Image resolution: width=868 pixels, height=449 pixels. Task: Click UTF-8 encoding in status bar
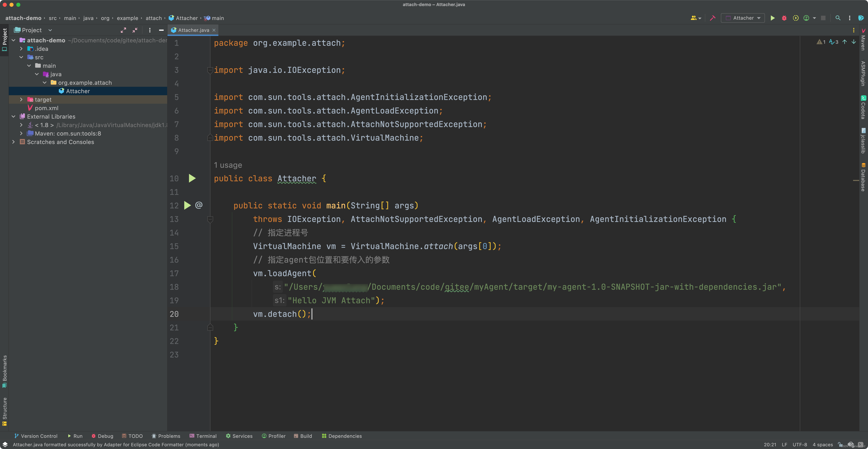click(x=800, y=445)
